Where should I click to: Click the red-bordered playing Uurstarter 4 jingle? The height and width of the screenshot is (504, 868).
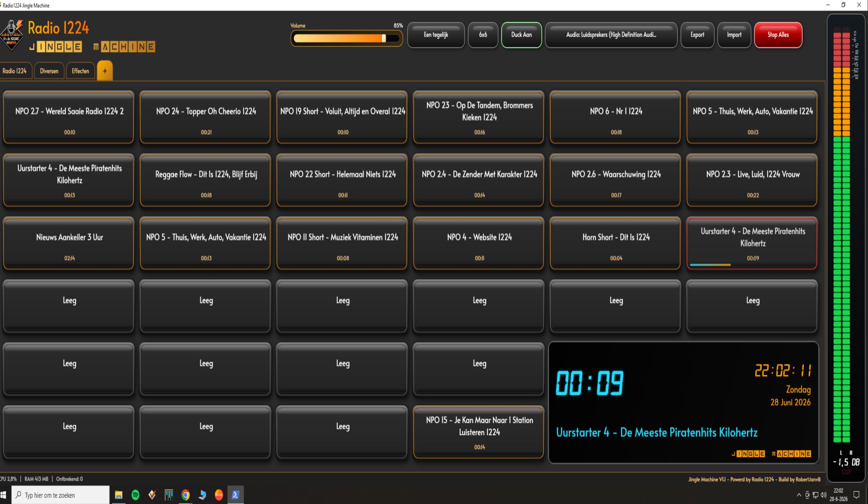click(752, 243)
